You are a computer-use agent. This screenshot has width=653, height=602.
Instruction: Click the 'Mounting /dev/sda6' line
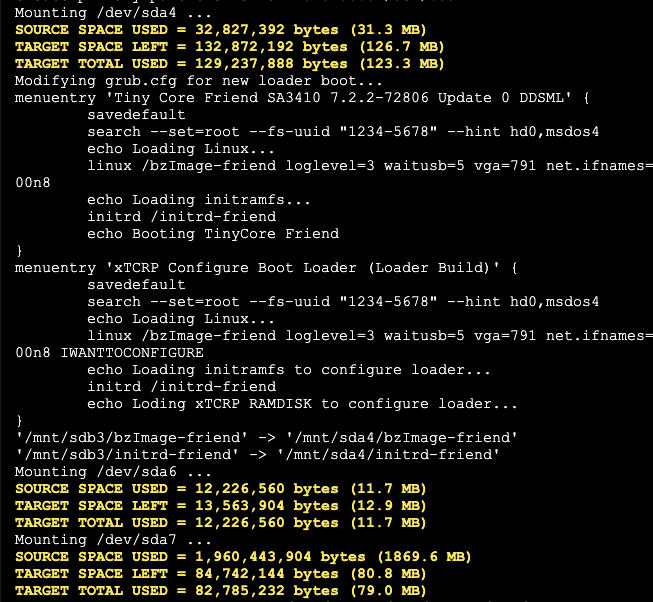113,472
